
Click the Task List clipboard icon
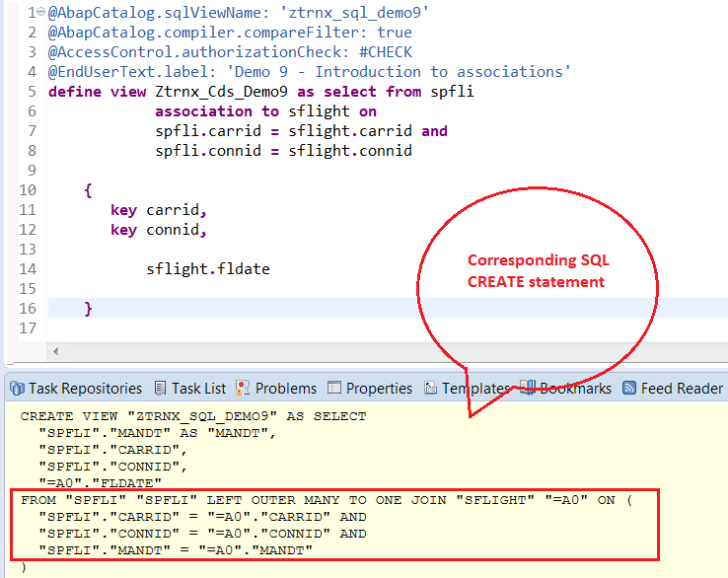click(160, 388)
